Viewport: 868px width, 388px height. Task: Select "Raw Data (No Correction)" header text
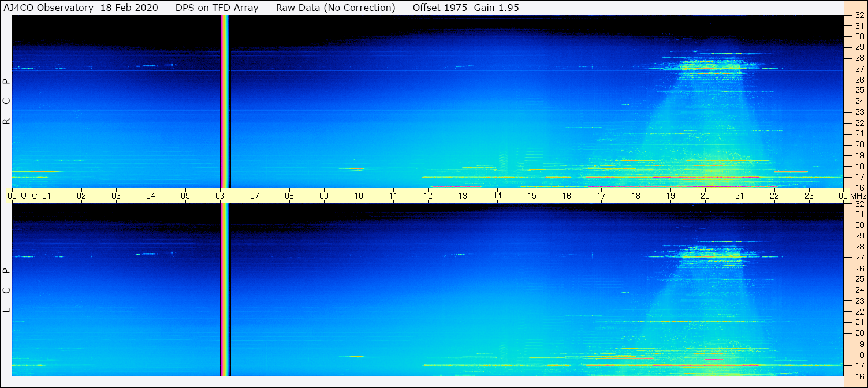(x=336, y=8)
